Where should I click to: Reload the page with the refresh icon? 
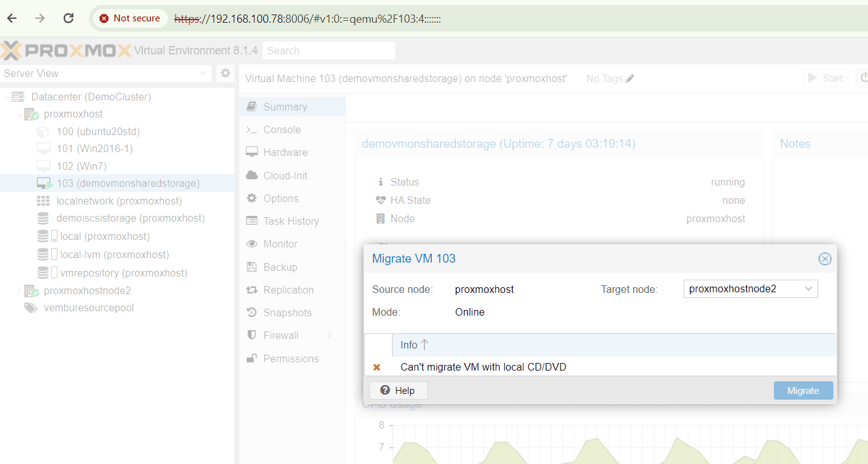(69, 18)
